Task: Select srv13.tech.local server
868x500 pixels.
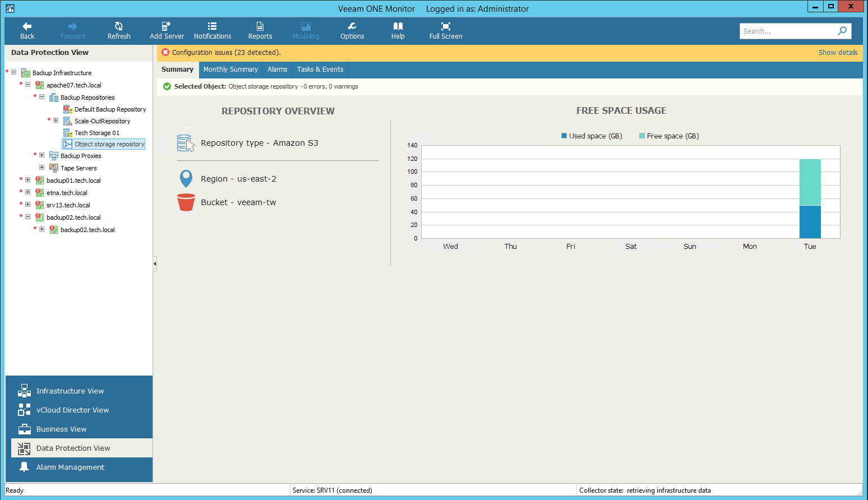Action: (x=68, y=205)
